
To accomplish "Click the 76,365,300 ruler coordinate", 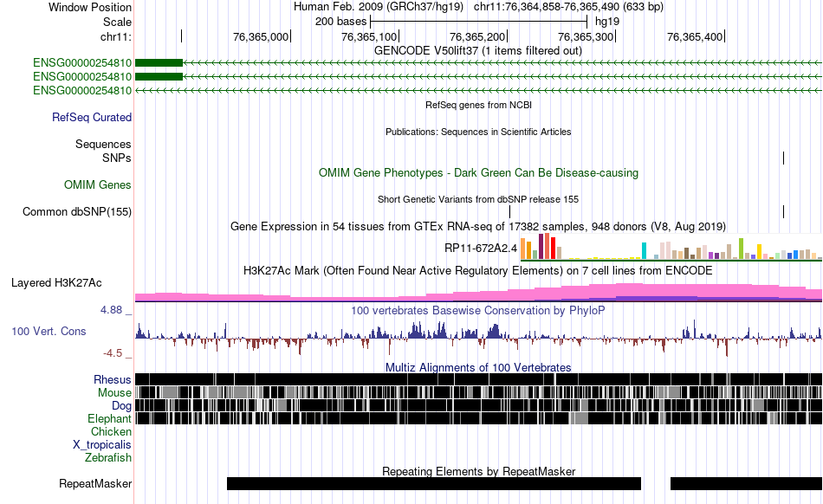I will click(x=586, y=36).
